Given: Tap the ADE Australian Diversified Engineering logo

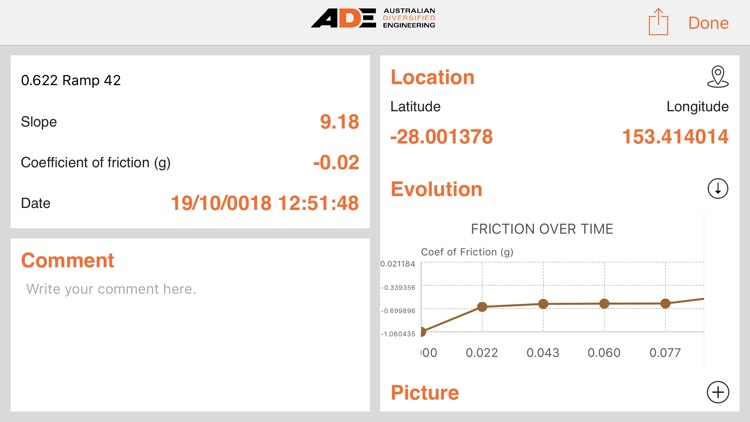Looking at the screenshot, I should coord(374,18).
